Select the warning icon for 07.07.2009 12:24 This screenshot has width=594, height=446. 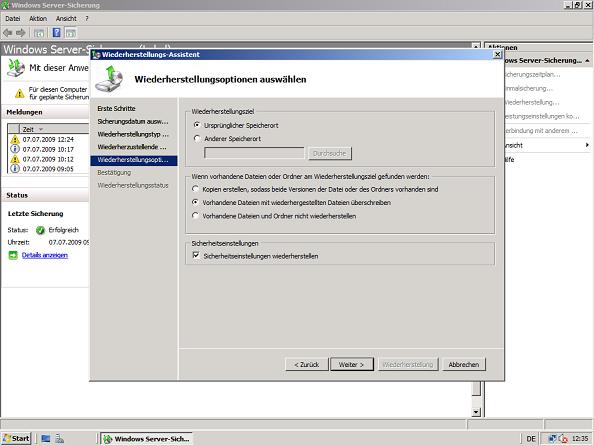coord(15,139)
